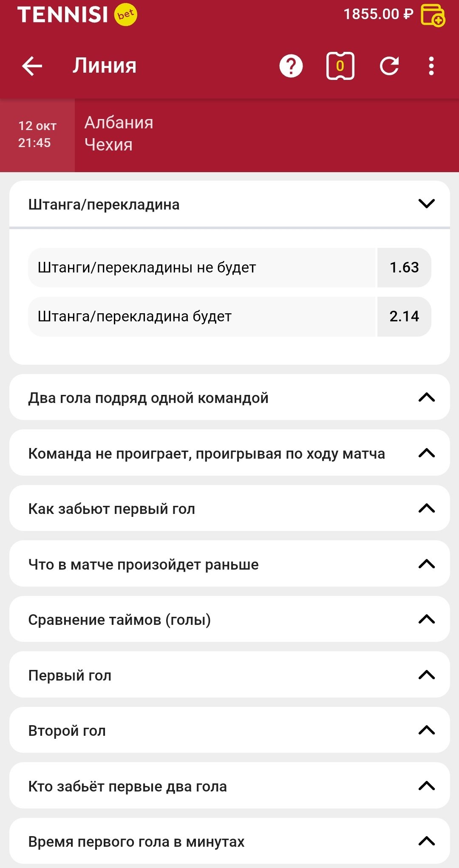
Task: Select odds 2.14 for post/crossbar hit
Action: [404, 316]
